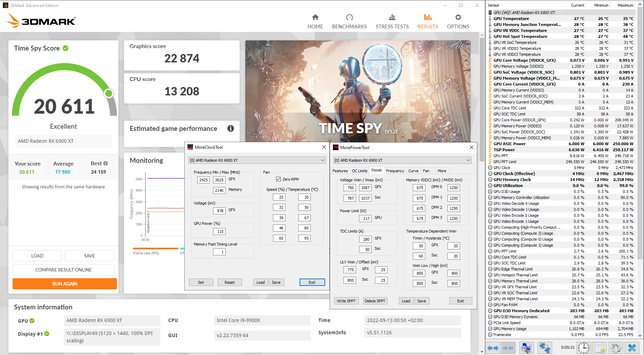Click the Best score info icon
Viewport: 644px width, 355px height.
pyautogui.click(x=106, y=163)
